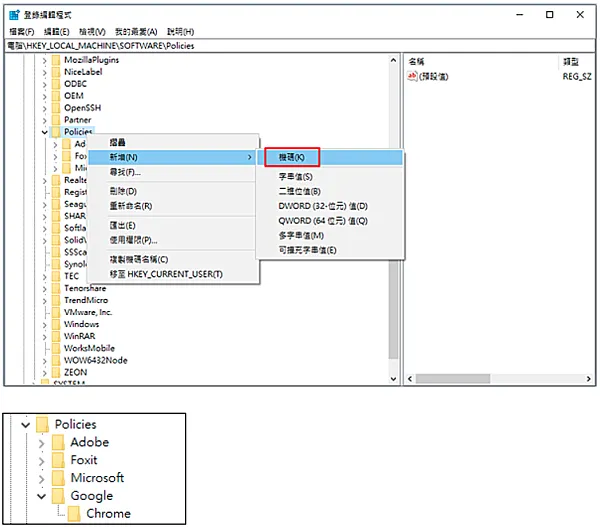Click the registry path address bar
This screenshot has height=527, width=600.
(x=300, y=46)
